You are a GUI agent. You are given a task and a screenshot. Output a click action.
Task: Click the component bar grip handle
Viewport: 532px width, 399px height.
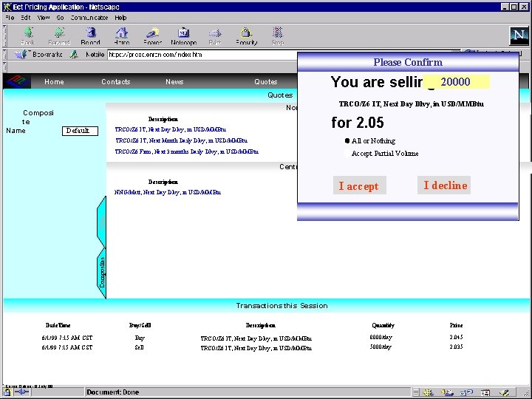(x=416, y=392)
